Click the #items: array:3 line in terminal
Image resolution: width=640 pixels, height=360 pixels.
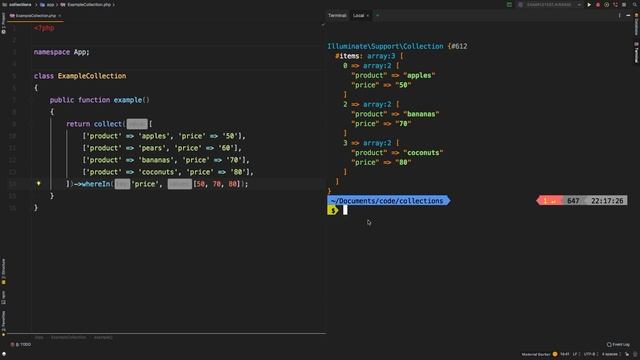point(369,56)
